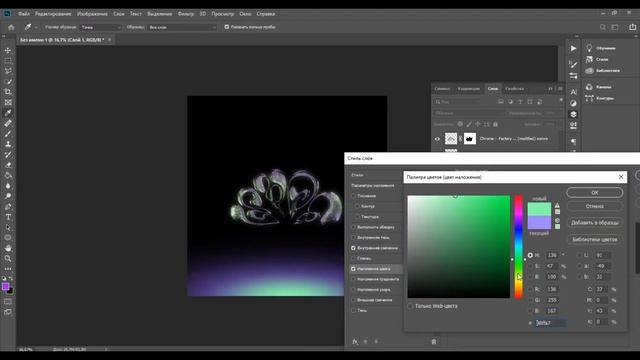Viewport: 640px width, 360px height.
Task: Confirm color with the OK button
Action: click(595, 193)
